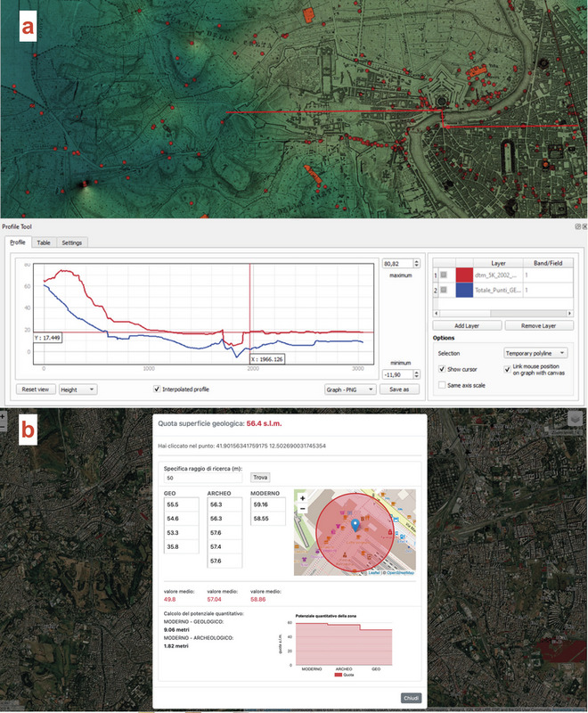
Task: Expand the Height dropdown
Action: coord(78,389)
